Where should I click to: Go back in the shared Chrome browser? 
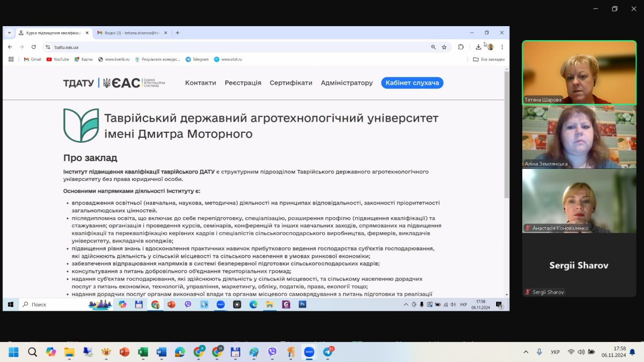10,47
